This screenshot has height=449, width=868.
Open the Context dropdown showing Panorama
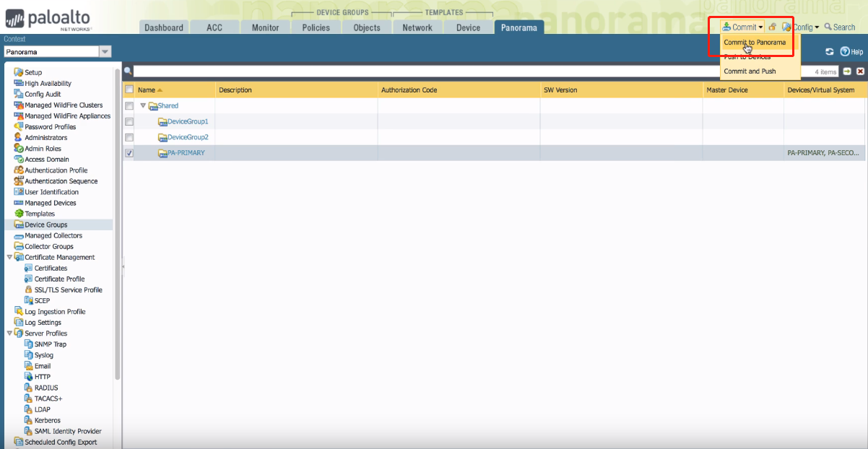(105, 52)
